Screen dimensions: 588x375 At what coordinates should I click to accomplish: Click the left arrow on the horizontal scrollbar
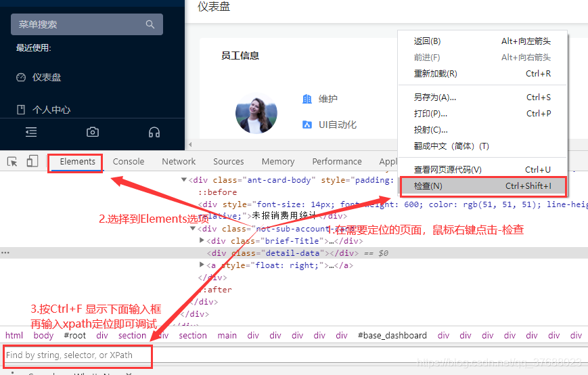pos(190,144)
